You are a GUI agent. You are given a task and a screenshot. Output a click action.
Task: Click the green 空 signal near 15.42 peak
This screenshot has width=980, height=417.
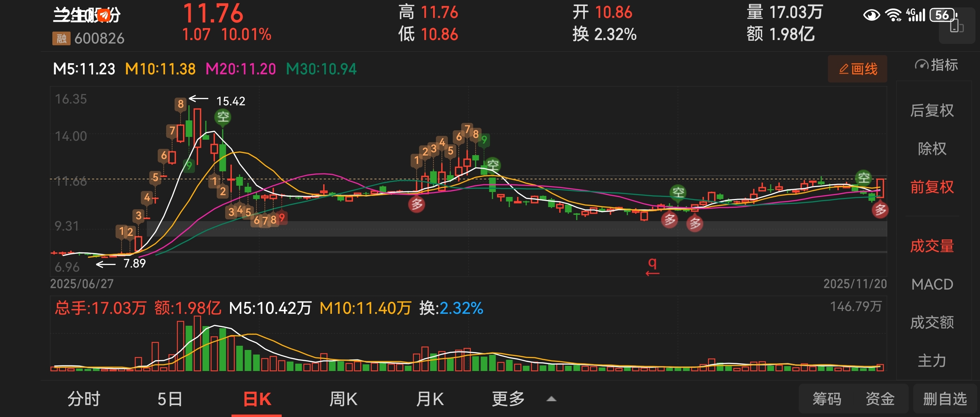point(223,116)
